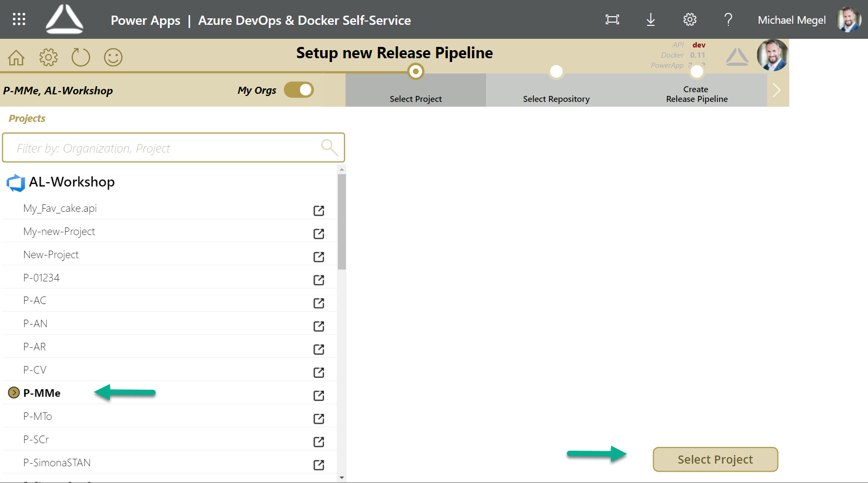Screen dimensions: 868x483
Task: Focus the Filter by Organization, Project field
Action: [x=173, y=148]
